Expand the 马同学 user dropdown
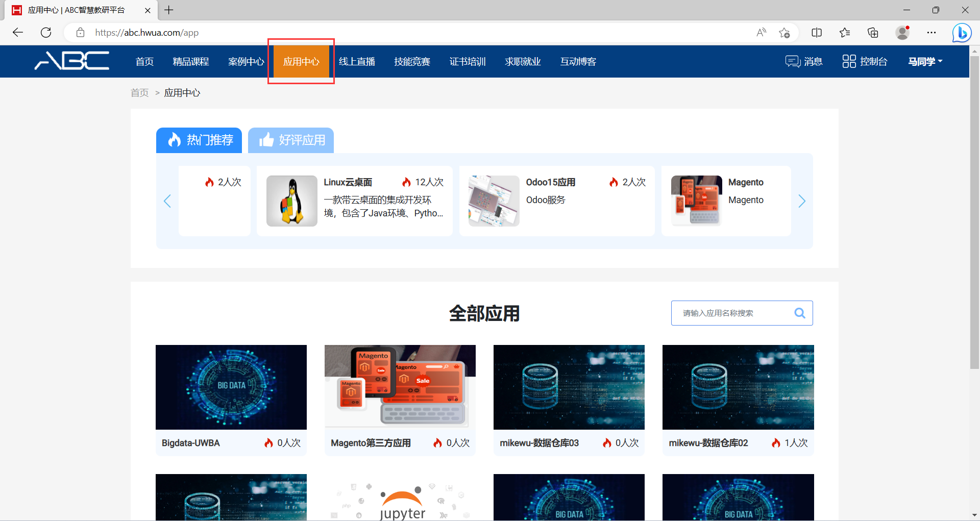980x521 pixels. (925, 61)
